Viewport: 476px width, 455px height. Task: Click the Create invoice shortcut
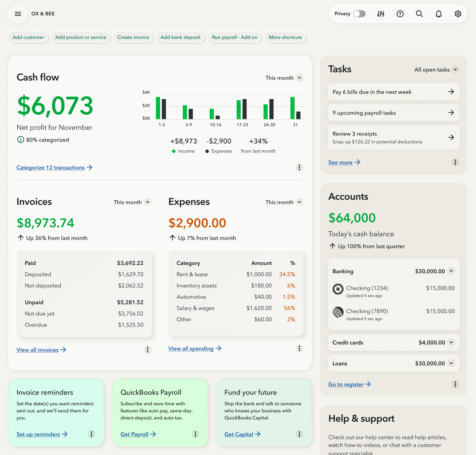133,38
